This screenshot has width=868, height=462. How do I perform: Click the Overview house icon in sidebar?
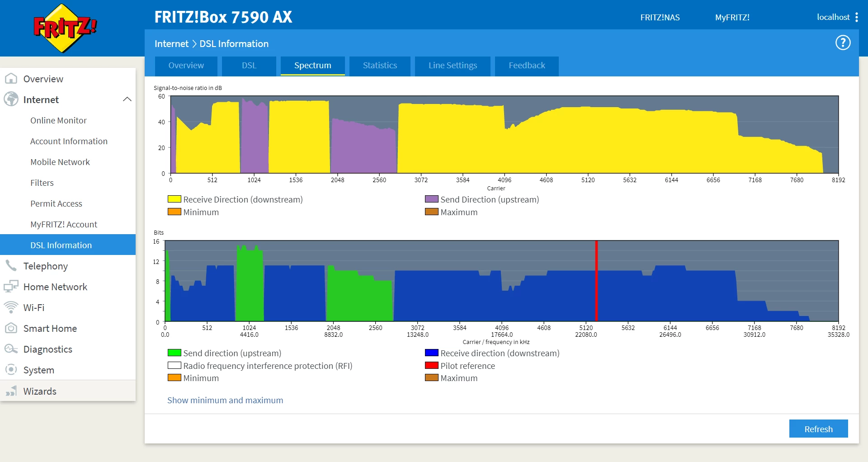pos(11,79)
